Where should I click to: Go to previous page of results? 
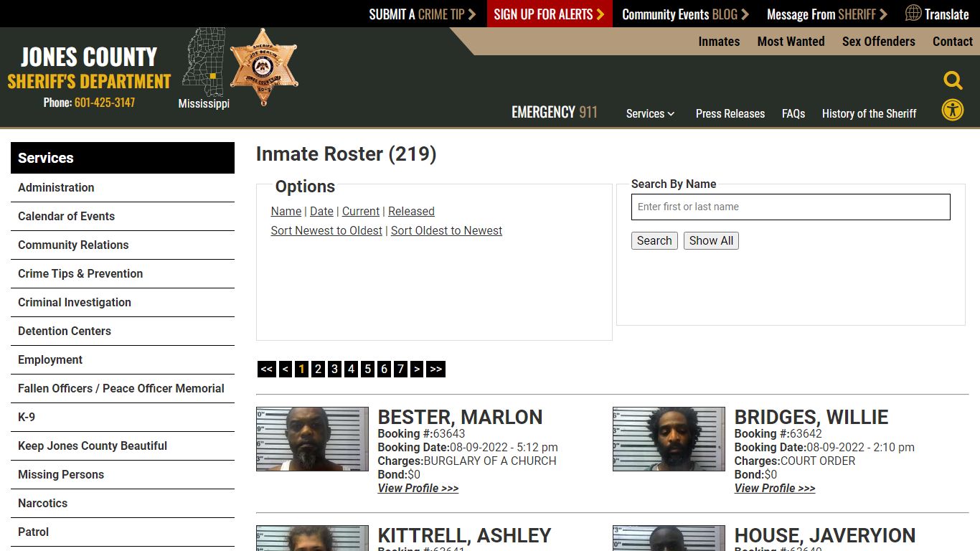click(x=286, y=369)
